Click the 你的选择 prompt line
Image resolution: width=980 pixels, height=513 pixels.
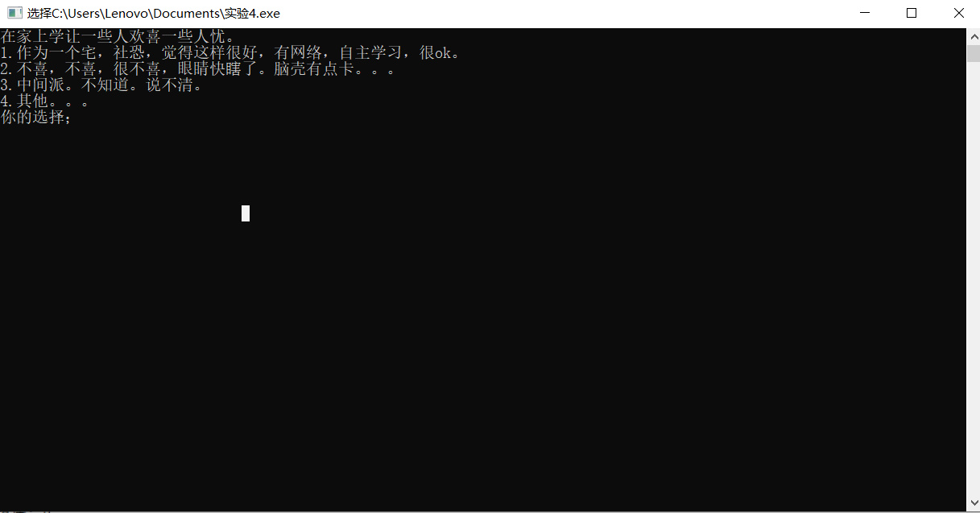[37, 118]
